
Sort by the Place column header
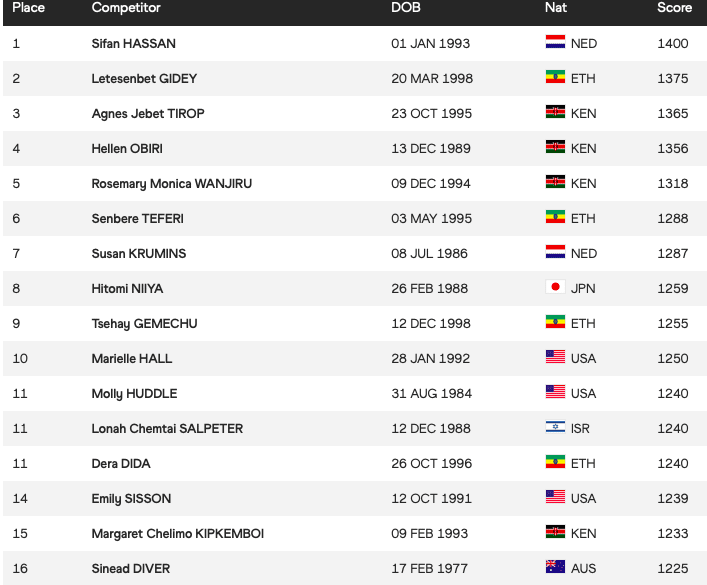click(28, 8)
